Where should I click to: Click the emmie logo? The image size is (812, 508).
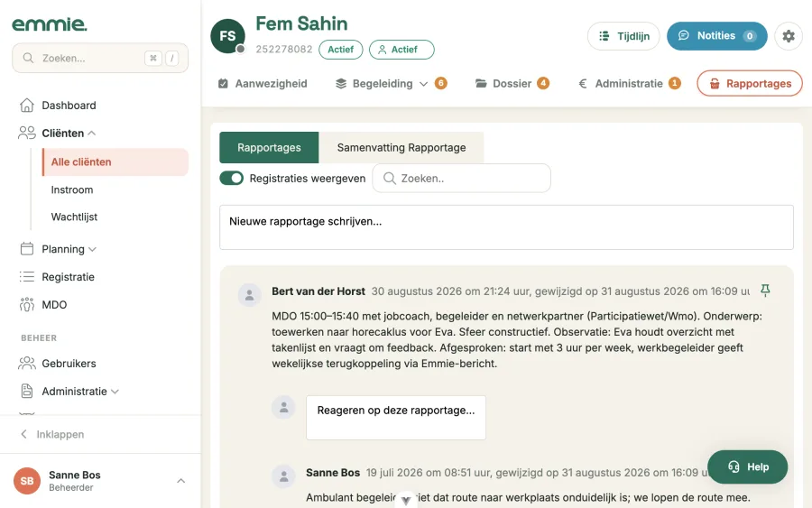point(50,24)
